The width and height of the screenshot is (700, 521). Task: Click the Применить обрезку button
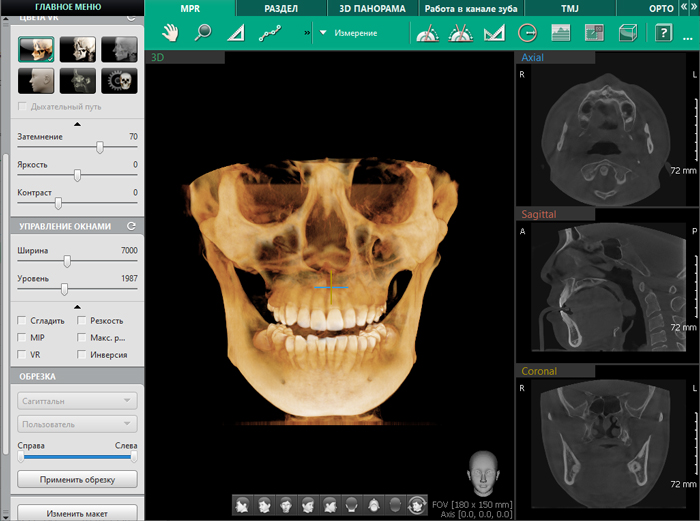77,480
